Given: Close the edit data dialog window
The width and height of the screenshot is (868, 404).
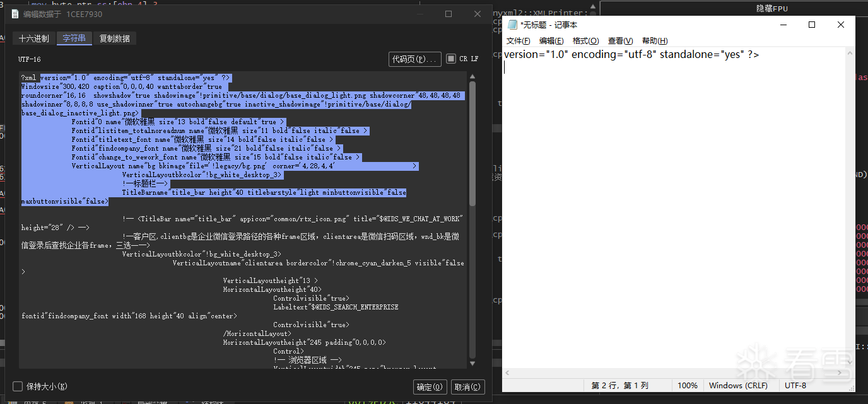Looking at the screenshot, I should click(x=477, y=14).
